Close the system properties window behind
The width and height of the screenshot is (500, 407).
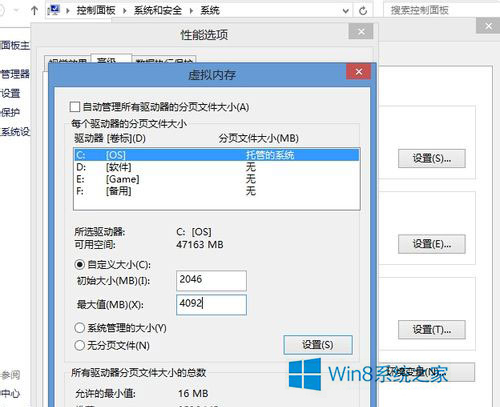[x=488, y=26]
